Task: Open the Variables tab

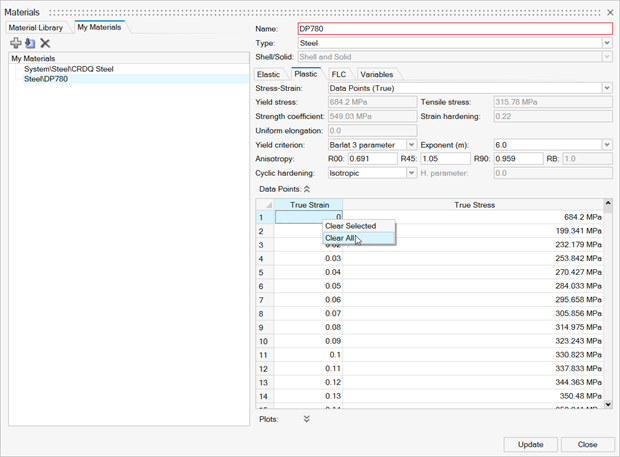Action: click(376, 74)
